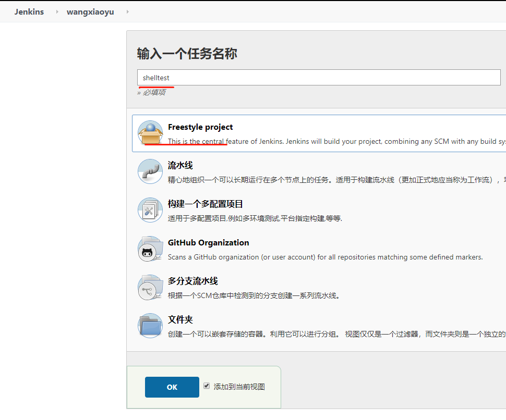The height and width of the screenshot is (420, 506).
Task: Click the 输入一个任务名称 heading
Action: click(x=187, y=54)
